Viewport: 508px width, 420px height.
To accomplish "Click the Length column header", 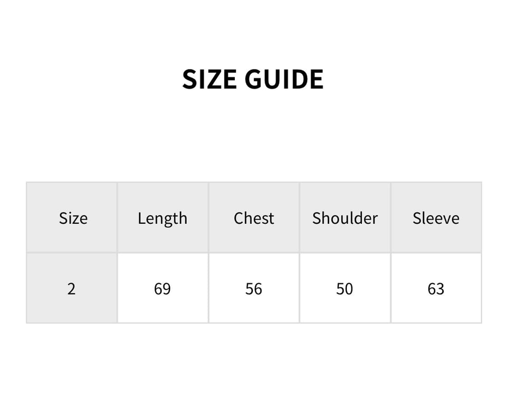I will pyautogui.click(x=163, y=218).
